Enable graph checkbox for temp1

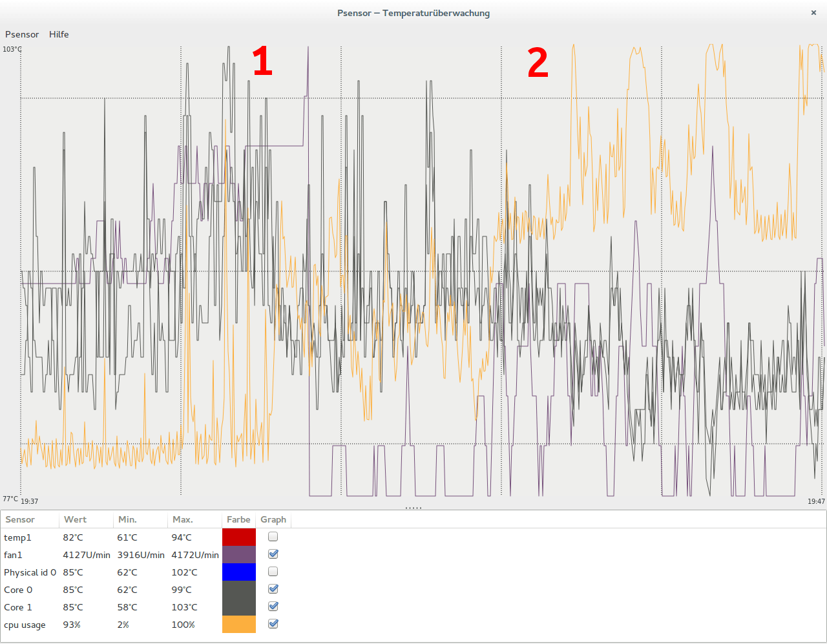tap(273, 537)
